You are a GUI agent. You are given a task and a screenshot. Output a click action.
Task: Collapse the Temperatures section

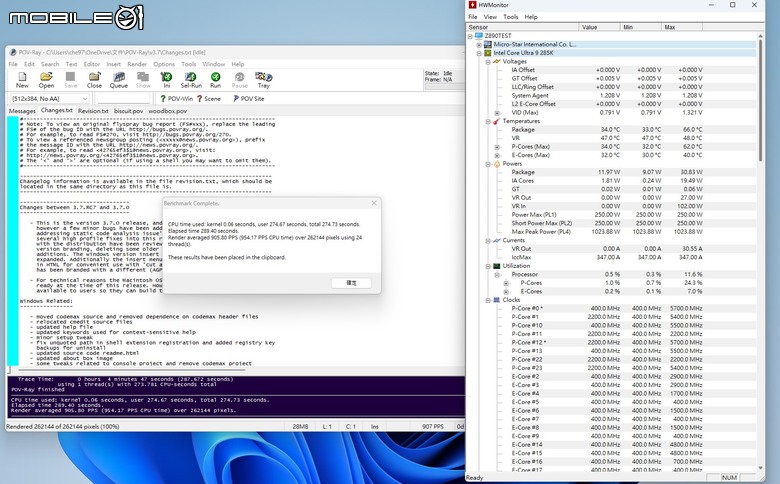[488, 121]
